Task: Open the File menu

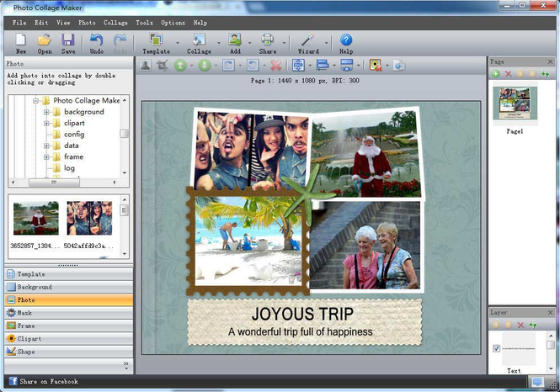Action: [x=19, y=23]
